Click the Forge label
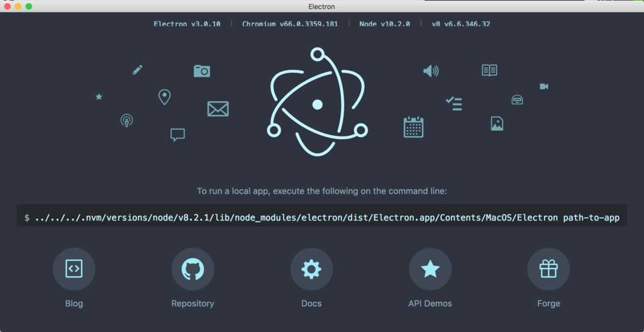 pyautogui.click(x=548, y=304)
